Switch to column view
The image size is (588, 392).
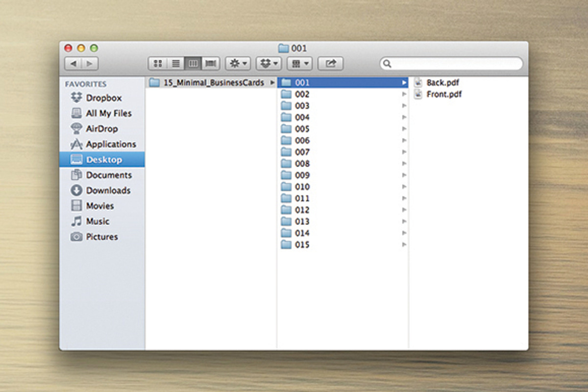tap(194, 64)
